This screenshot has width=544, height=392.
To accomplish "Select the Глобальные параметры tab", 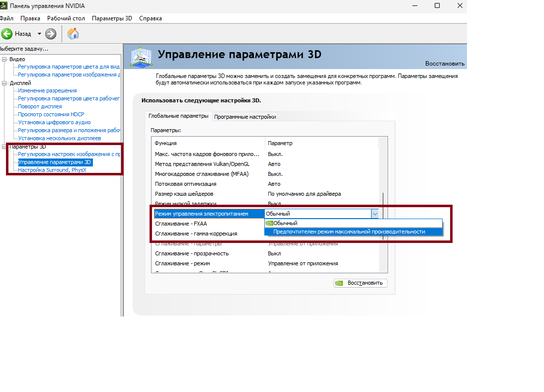I will 178,116.
